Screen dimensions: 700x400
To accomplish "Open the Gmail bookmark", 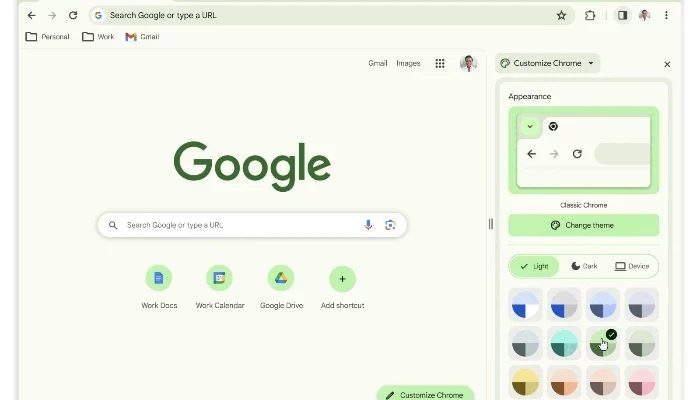I will click(x=142, y=37).
